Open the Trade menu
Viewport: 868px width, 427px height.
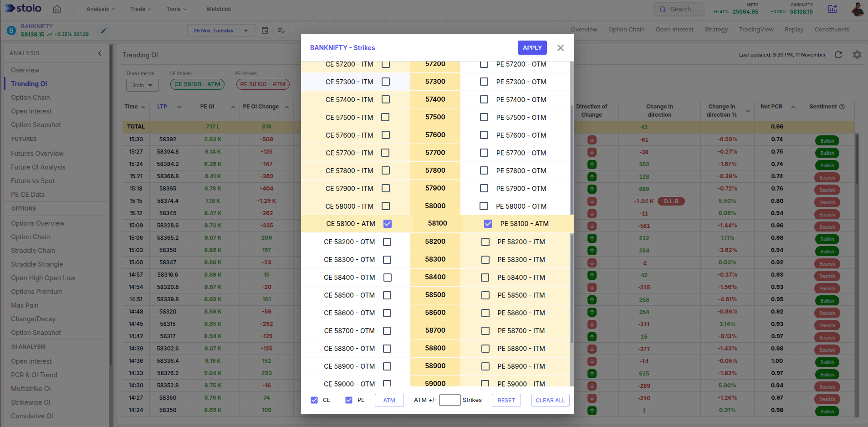click(141, 9)
